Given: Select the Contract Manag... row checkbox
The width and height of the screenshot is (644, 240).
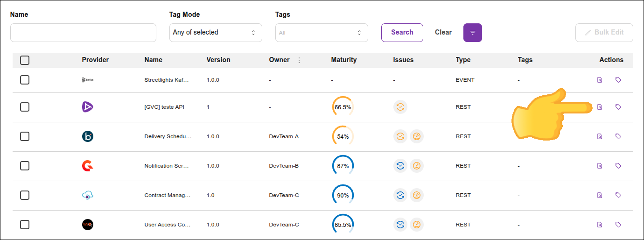Looking at the screenshot, I should coord(25,195).
